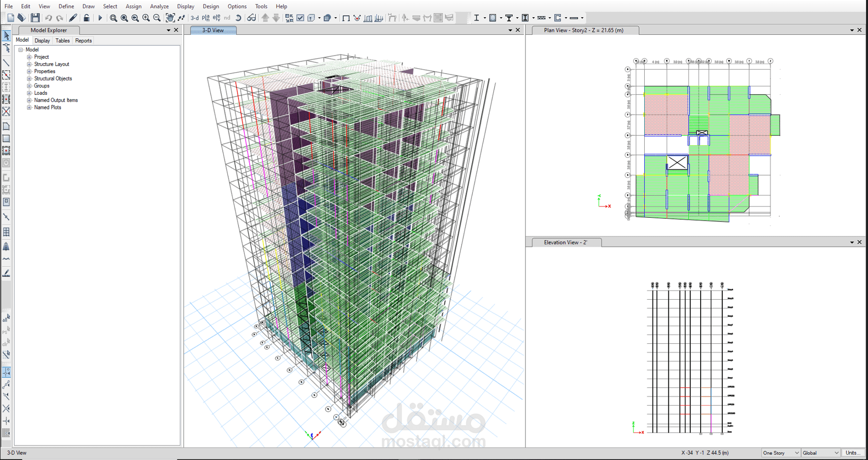
Task: Toggle perspective with glasses icon
Action: pos(251,18)
